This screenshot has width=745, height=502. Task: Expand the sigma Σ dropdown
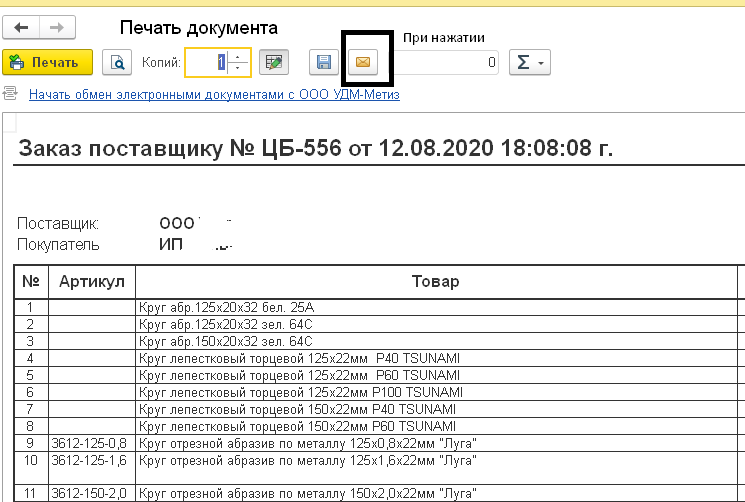point(529,63)
